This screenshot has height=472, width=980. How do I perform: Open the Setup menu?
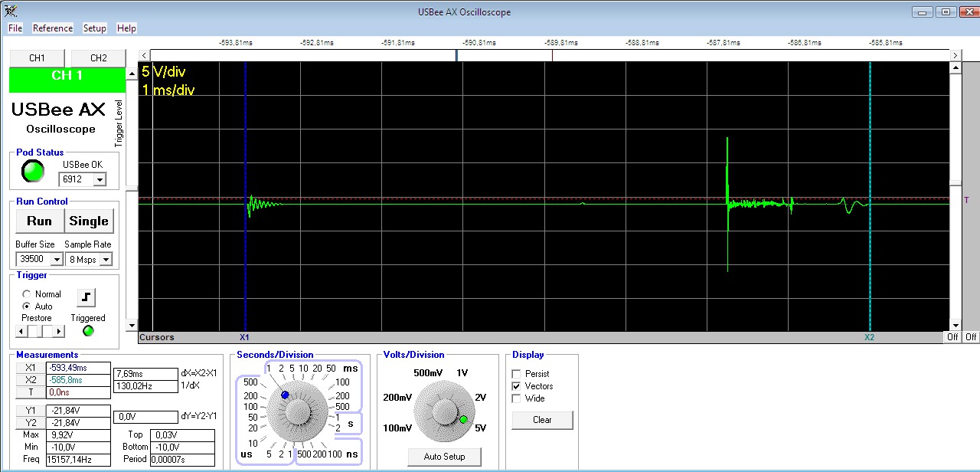[x=95, y=28]
